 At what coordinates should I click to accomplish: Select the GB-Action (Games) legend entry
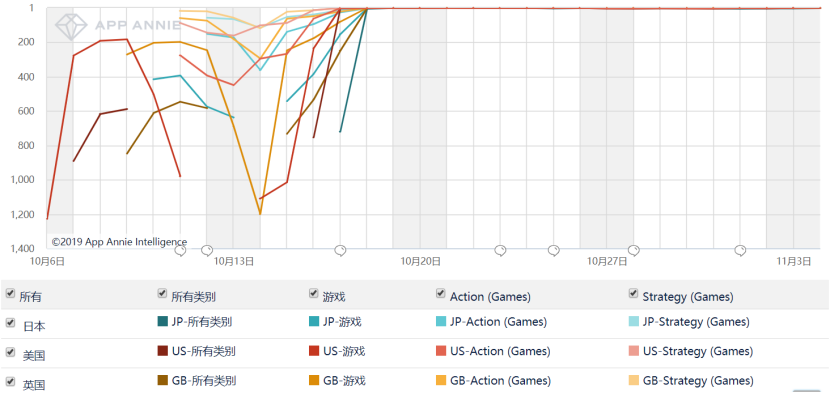coord(493,380)
